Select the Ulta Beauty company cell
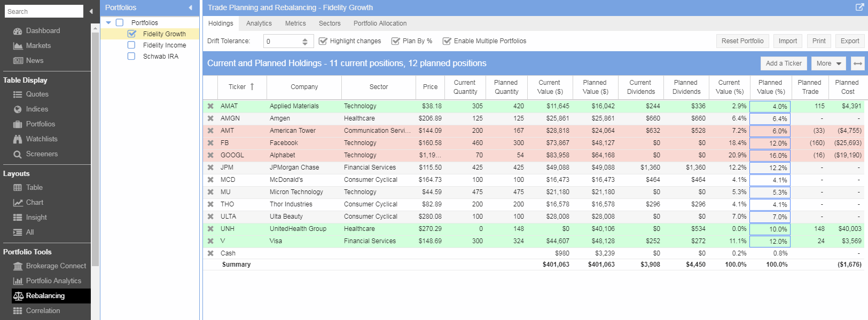Screen dimensions: 868x320 pos(304,217)
